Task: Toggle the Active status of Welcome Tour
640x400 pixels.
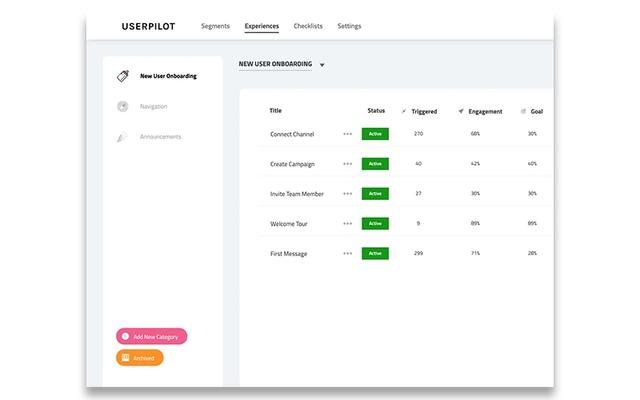Action: click(375, 223)
